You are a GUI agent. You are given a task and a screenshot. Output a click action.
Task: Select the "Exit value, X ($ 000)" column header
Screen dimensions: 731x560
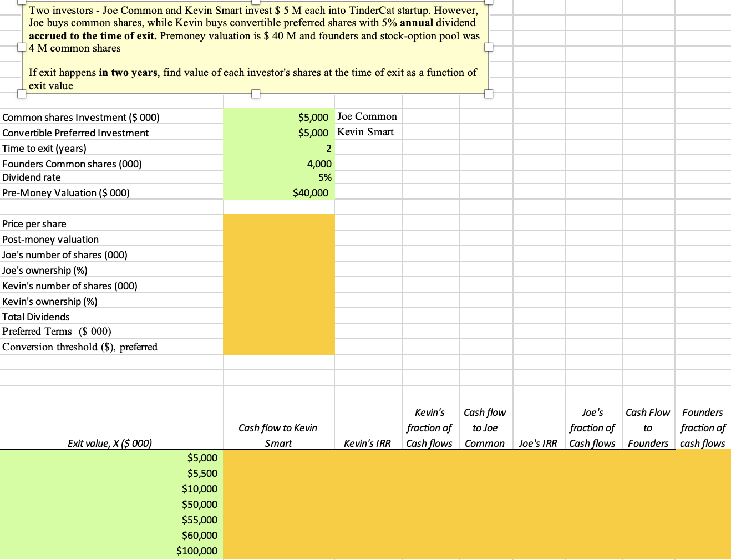(110, 444)
